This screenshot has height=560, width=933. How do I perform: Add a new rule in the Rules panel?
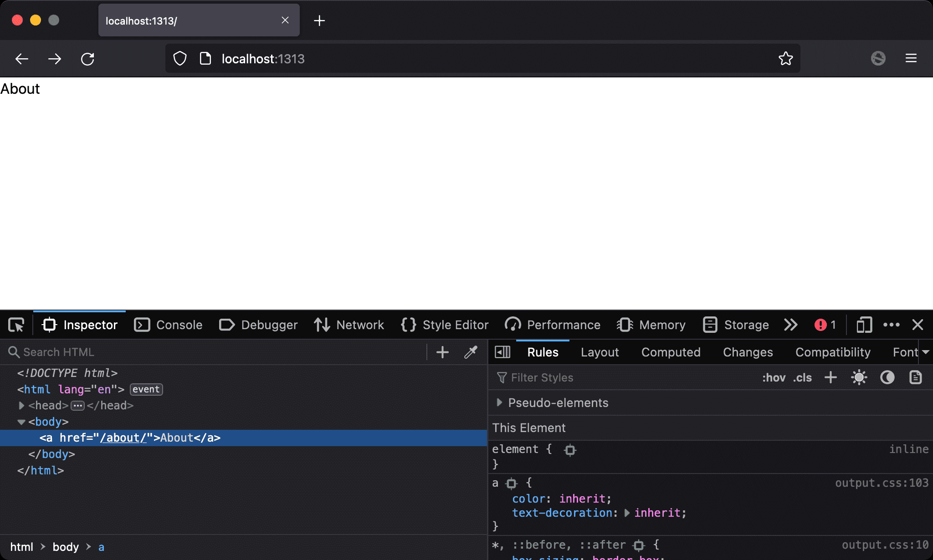[830, 377]
